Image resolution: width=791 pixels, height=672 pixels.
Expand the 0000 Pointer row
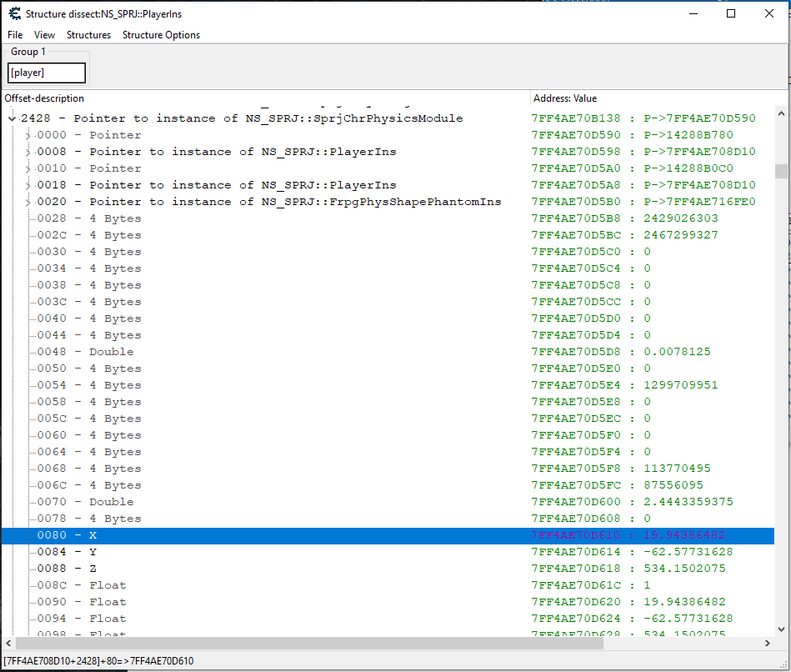pos(28,135)
